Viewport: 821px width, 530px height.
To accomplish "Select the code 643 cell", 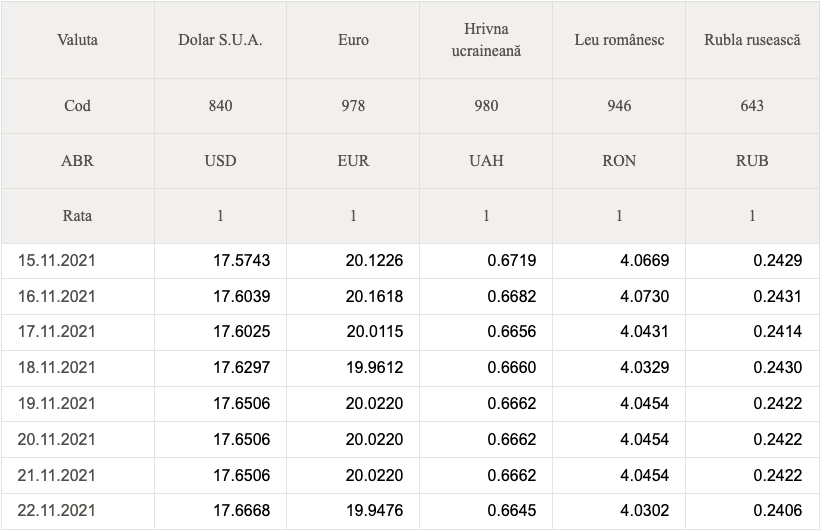I will click(x=752, y=106).
